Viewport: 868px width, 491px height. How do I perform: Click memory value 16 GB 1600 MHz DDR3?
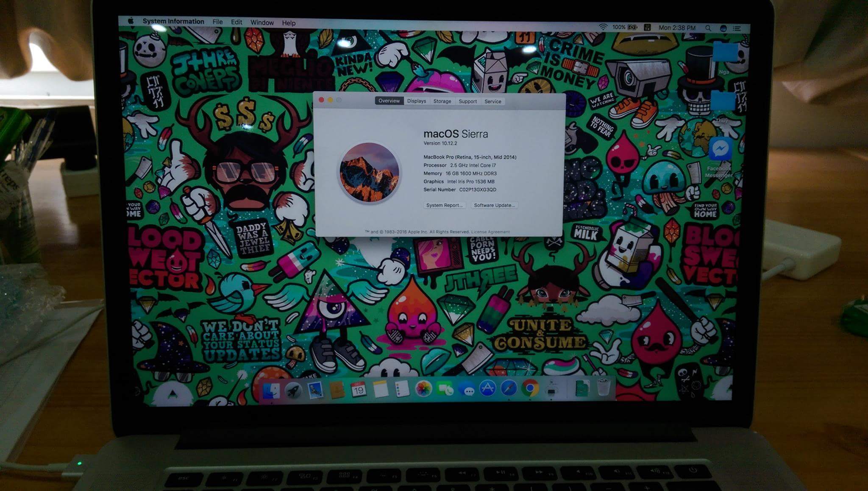click(471, 173)
